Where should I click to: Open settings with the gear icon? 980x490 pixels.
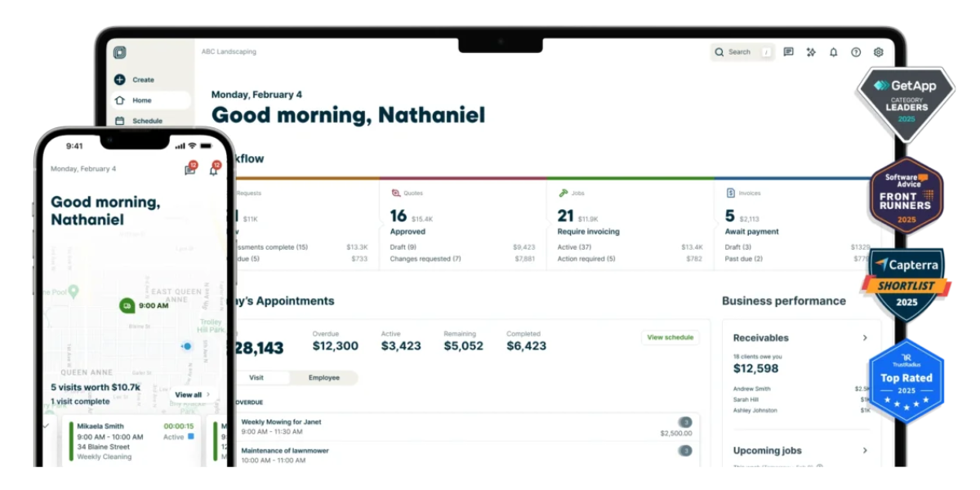tap(878, 51)
